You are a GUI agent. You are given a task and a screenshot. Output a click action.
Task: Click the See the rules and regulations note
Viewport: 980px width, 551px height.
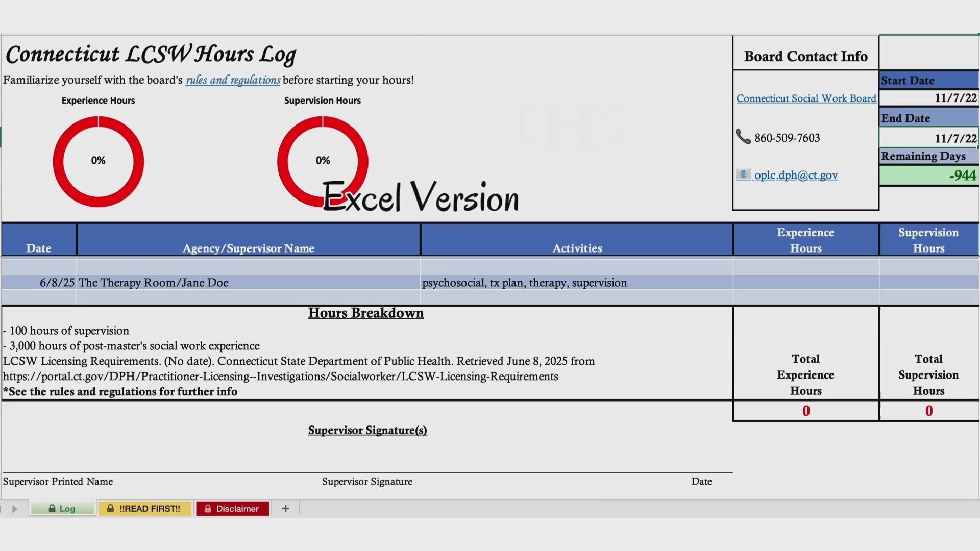120,391
